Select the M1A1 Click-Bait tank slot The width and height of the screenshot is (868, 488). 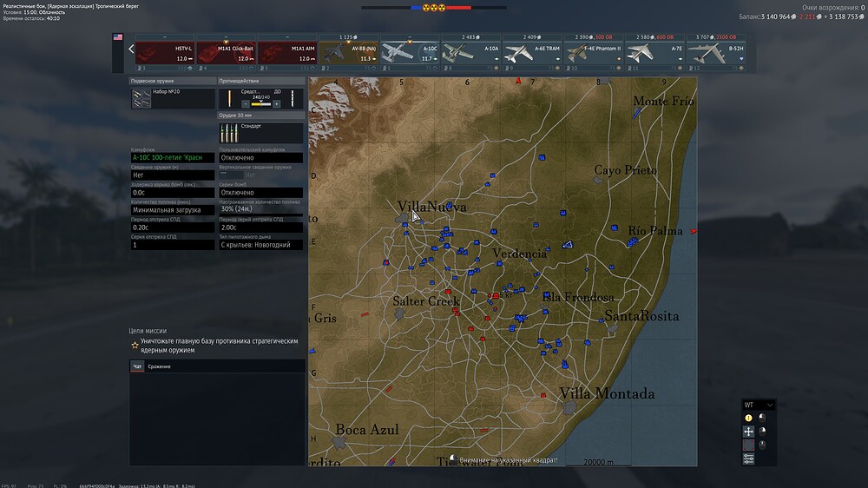tap(226, 52)
